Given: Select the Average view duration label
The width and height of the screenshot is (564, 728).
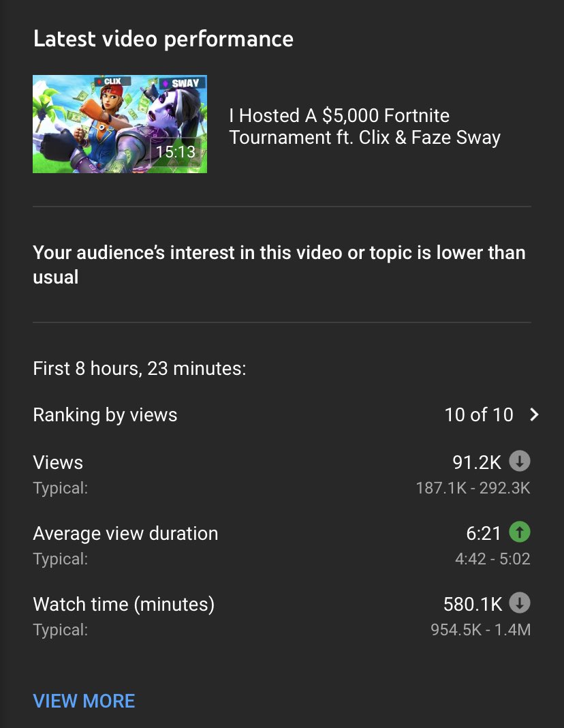Looking at the screenshot, I should pyautogui.click(x=125, y=533).
